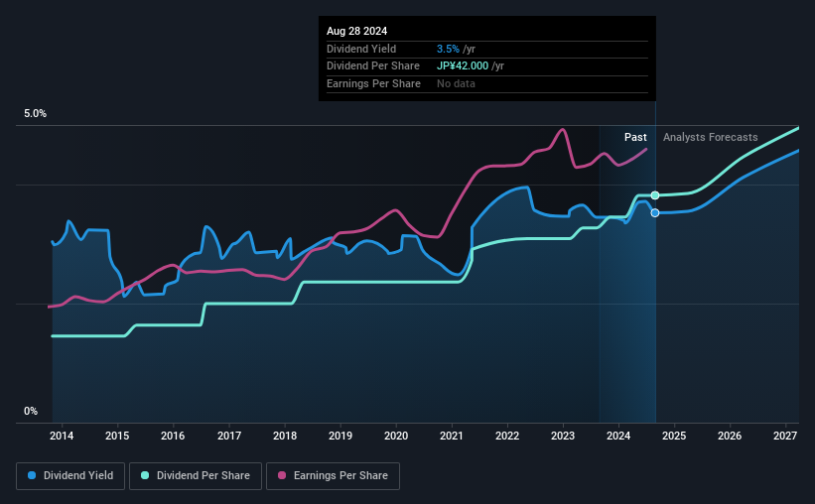Click the 'No data' earnings value in tooltip
The width and height of the screenshot is (815, 504).
[456, 83]
